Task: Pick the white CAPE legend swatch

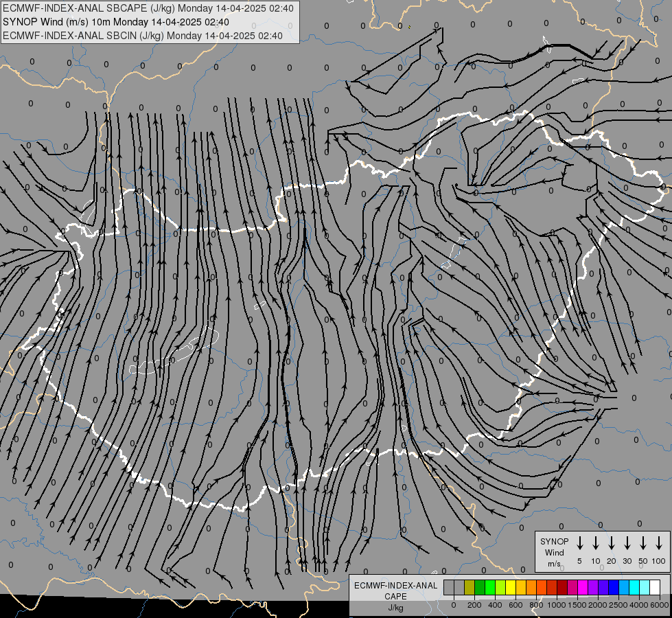Action: click(656, 587)
